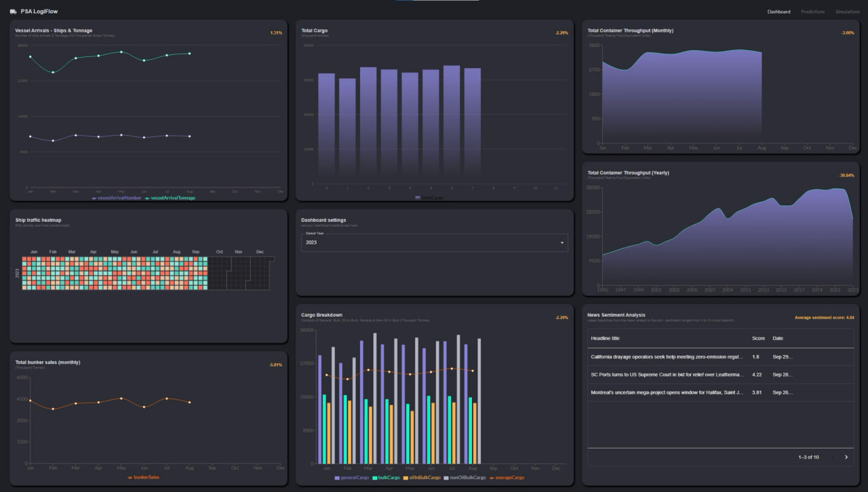The height and width of the screenshot is (492, 868).
Task: Toggle oilInBulkCargo legend entry
Action: [x=422, y=478]
